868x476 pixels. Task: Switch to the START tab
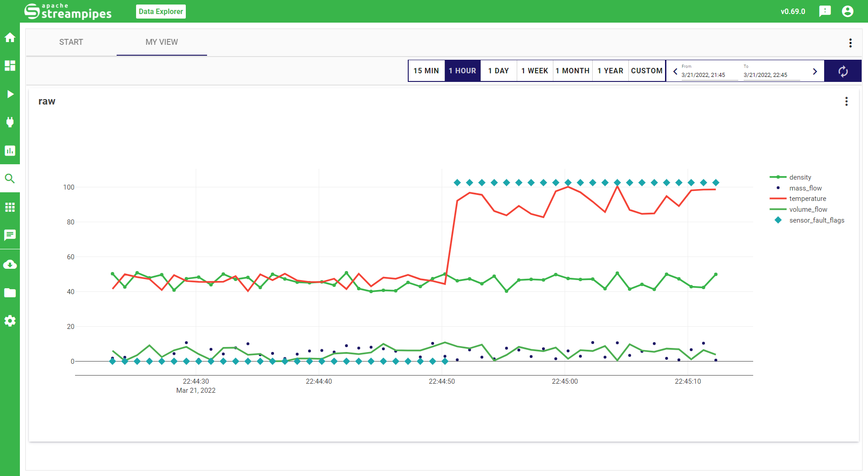pos(71,42)
